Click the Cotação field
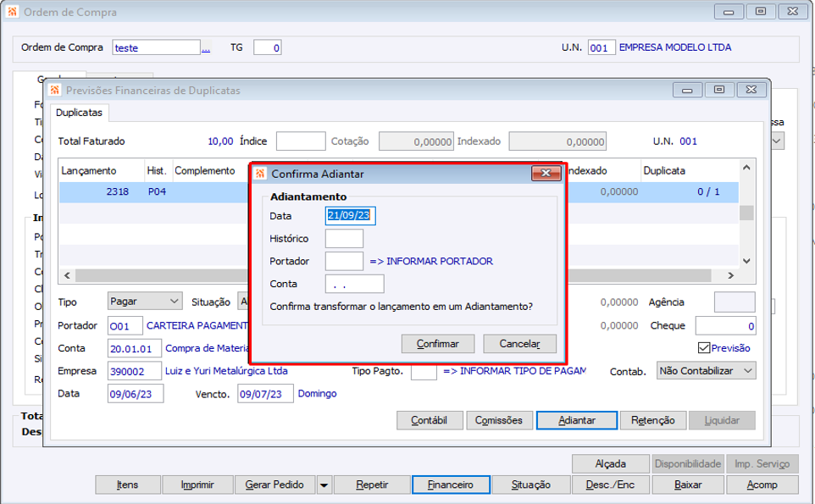The height and width of the screenshot is (504, 815). (x=416, y=141)
